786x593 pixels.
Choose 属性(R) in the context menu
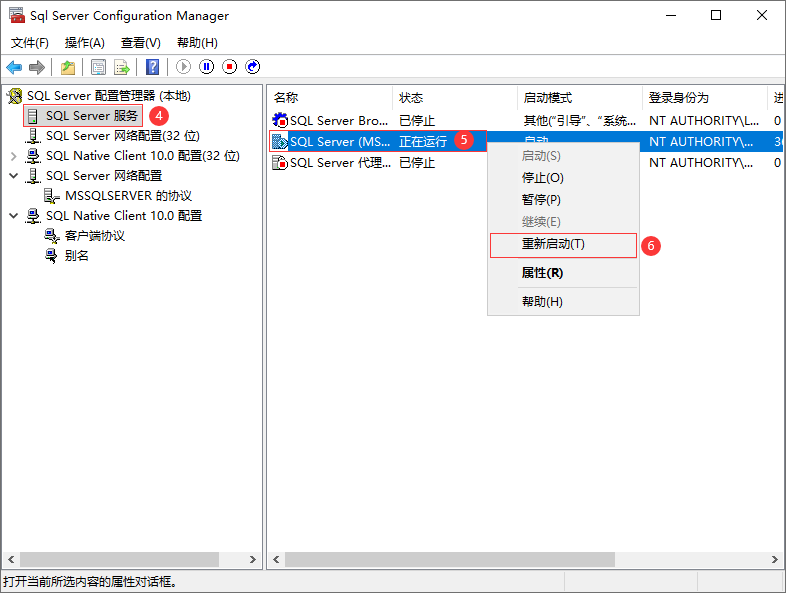pyautogui.click(x=563, y=273)
